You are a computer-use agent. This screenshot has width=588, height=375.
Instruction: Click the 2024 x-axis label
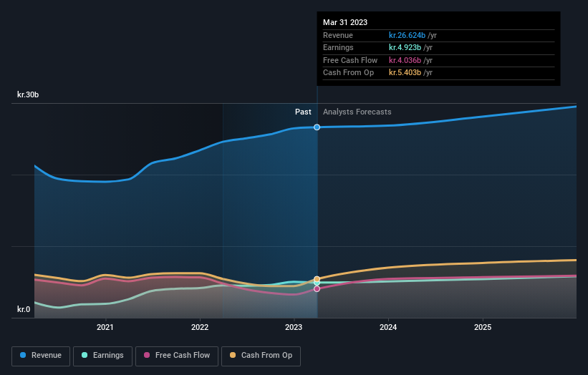pyautogui.click(x=388, y=328)
